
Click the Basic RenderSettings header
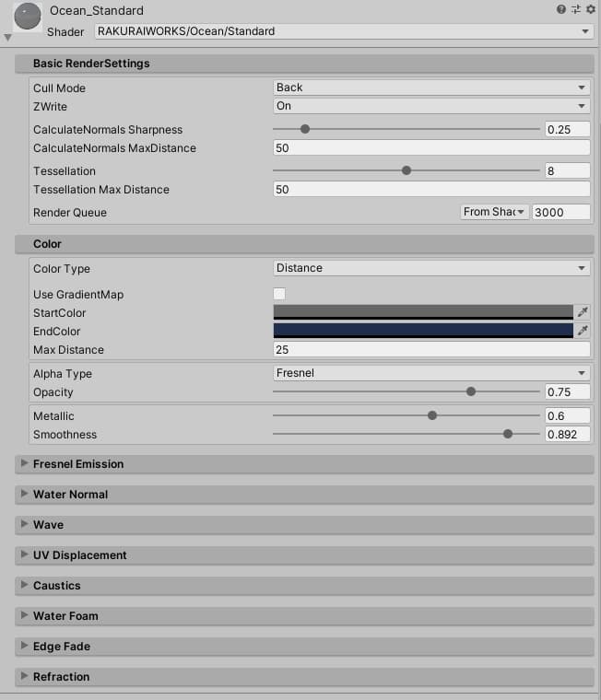pyautogui.click(x=304, y=64)
